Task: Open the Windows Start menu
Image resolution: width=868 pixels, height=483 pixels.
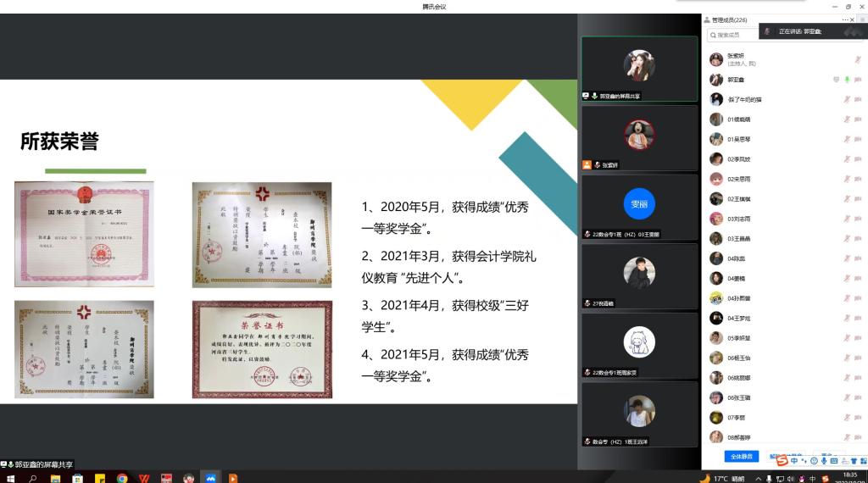Action: (x=10, y=478)
